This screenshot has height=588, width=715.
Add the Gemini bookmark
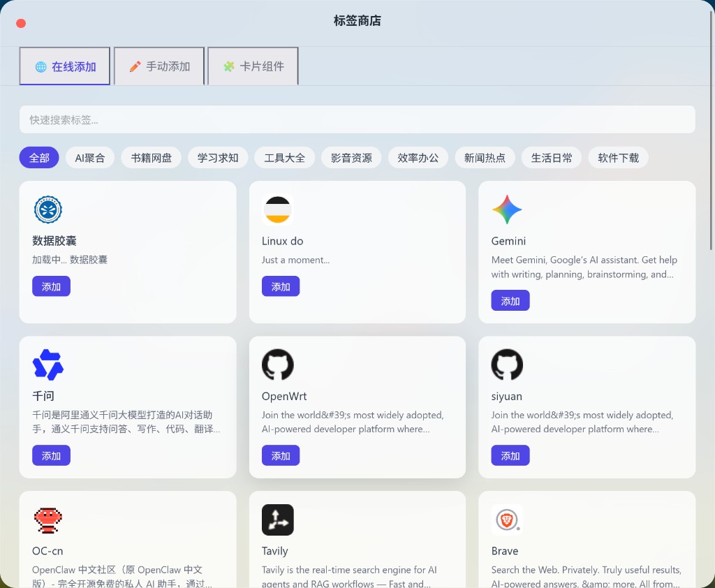coord(510,300)
